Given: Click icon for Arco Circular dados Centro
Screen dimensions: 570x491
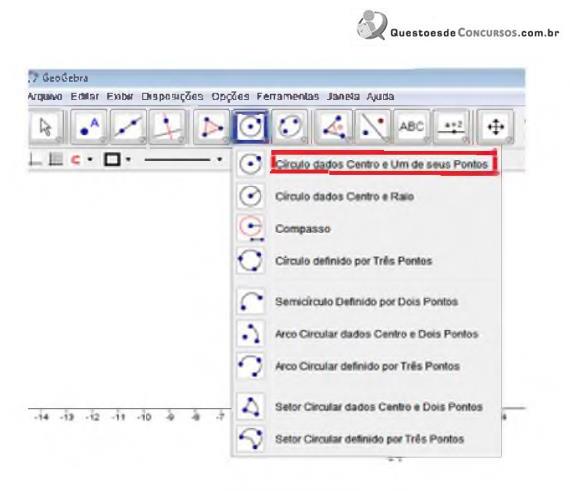Looking at the screenshot, I should (x=250, y=333).
